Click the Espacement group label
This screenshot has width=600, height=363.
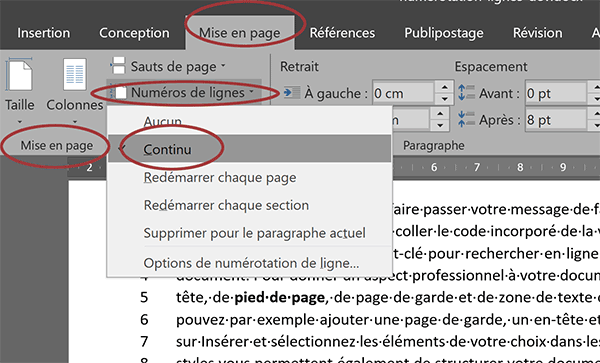pos(491,67)
